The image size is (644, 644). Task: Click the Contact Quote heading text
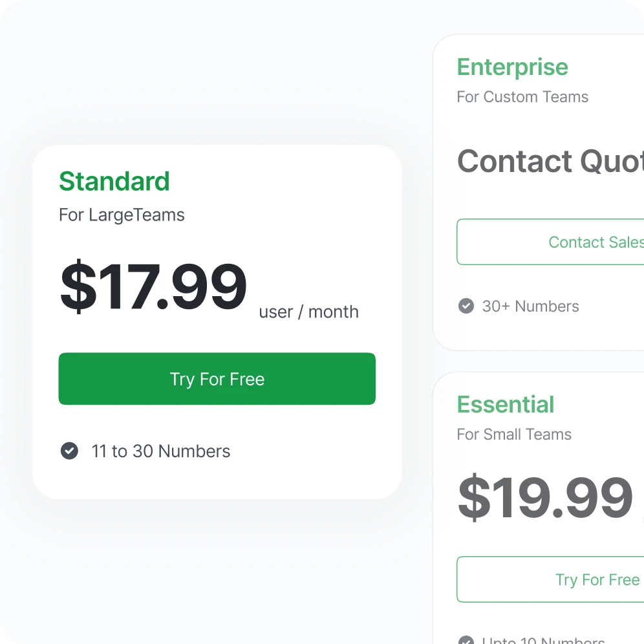(550, 162)
